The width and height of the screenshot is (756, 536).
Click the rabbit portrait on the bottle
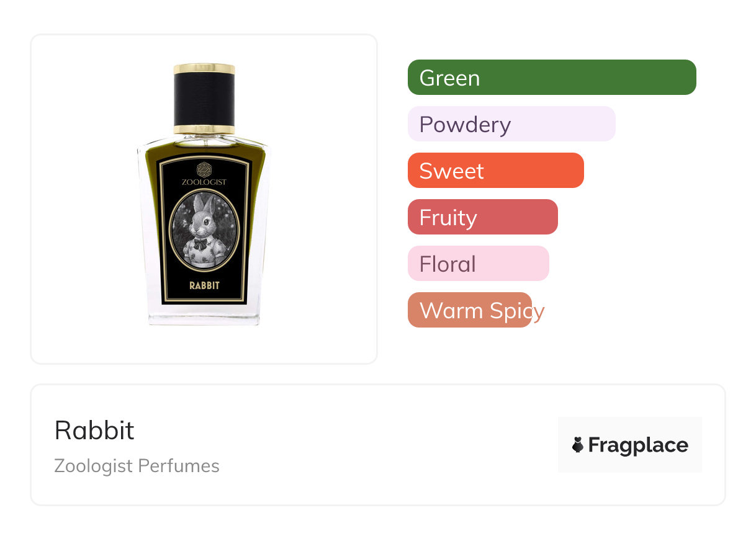(204, 231)
